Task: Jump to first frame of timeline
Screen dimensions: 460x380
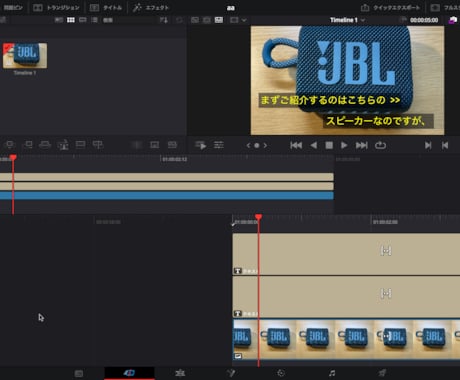Action: pos(296,145)
